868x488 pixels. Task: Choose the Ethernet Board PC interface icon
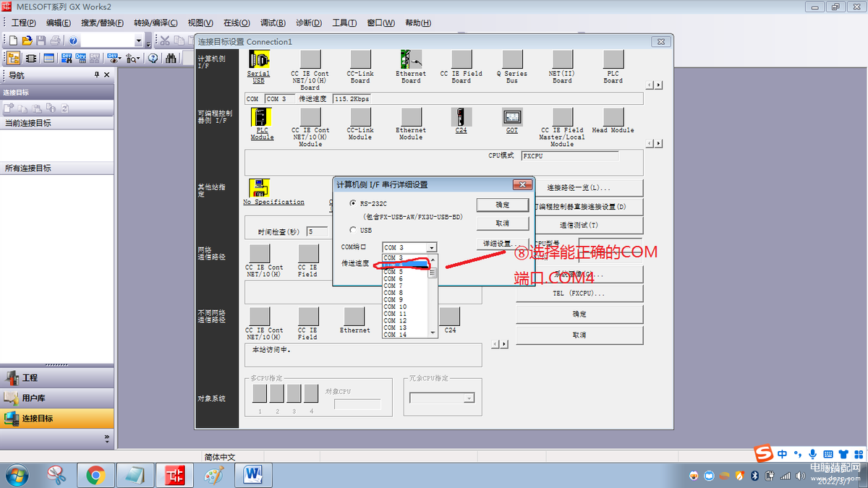click(411, 59)
